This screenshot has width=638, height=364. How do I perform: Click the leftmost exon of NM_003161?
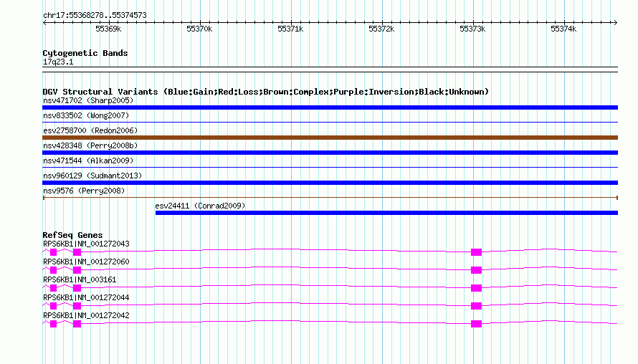coord(53,288)
